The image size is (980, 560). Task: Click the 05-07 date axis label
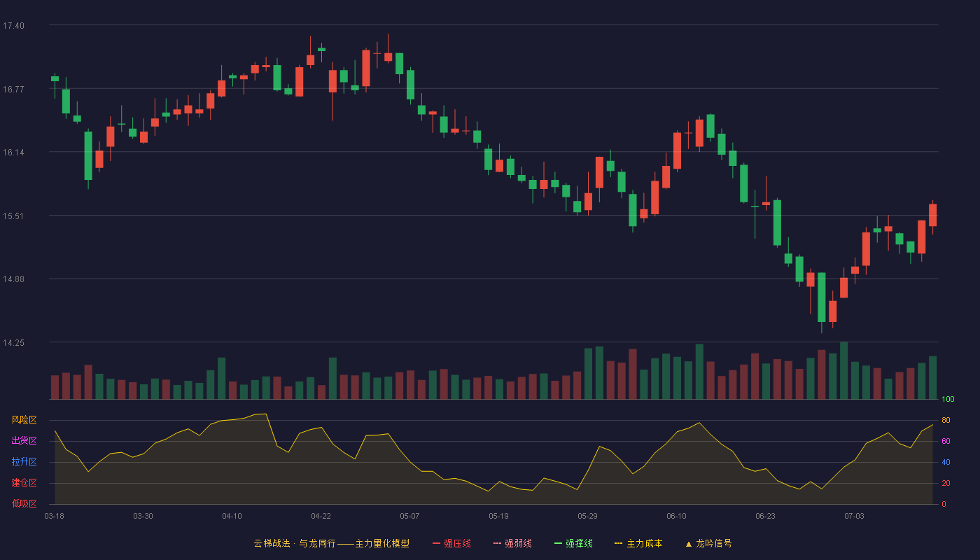(x=409, y=516)
